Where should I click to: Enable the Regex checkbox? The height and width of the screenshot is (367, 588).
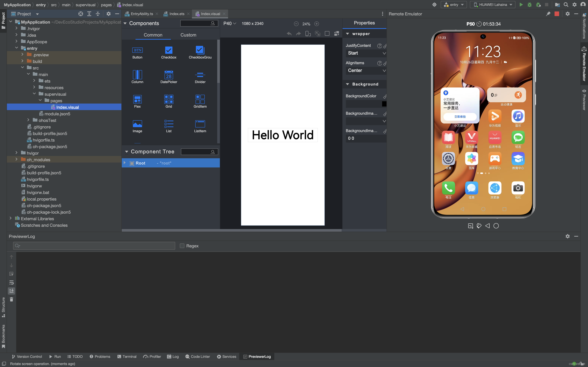[x=182, y=246]
